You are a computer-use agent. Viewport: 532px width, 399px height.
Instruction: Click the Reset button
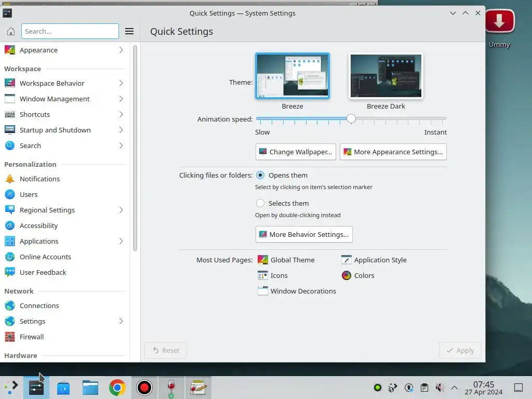166,350
